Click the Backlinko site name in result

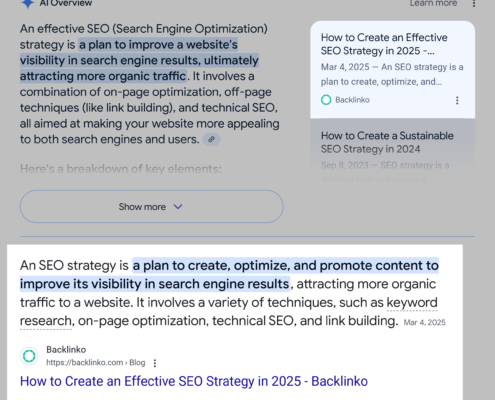66,350
